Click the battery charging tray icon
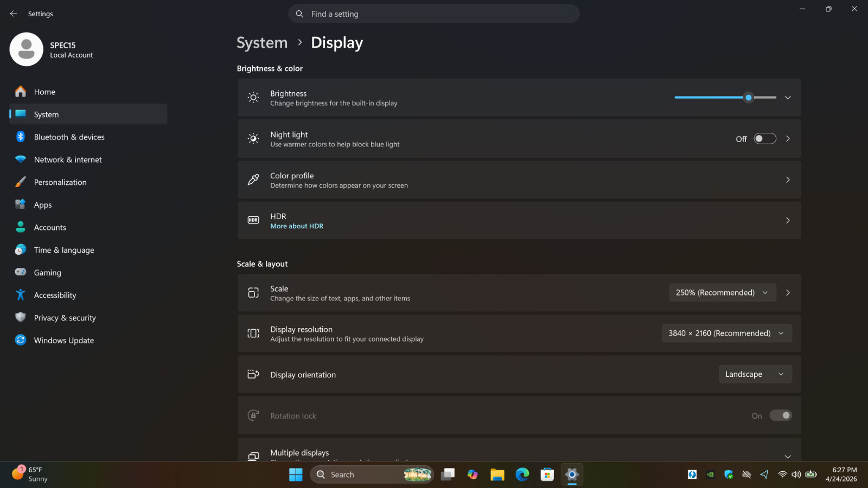 tap(811, 474)
